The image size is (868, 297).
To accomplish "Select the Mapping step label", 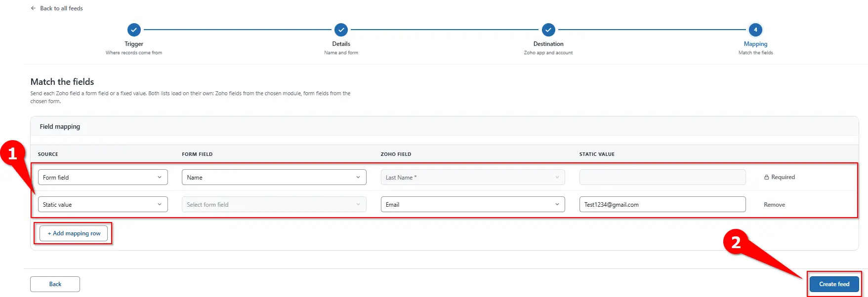I will pos(755,44).
